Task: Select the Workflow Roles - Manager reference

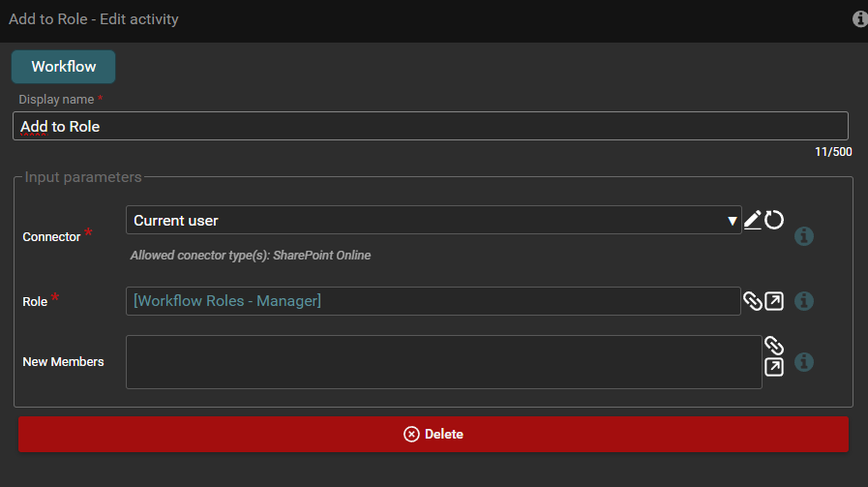Action: pos(227,301)
